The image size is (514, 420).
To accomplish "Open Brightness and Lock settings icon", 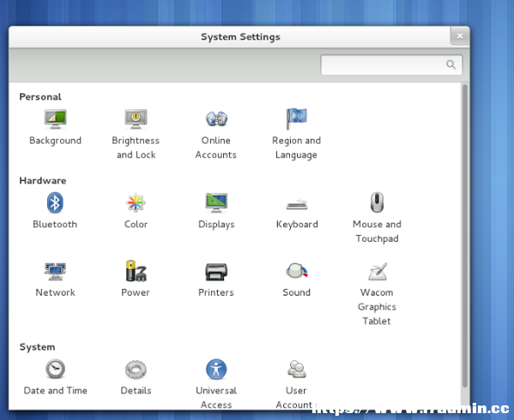I will tap(136, 119).
